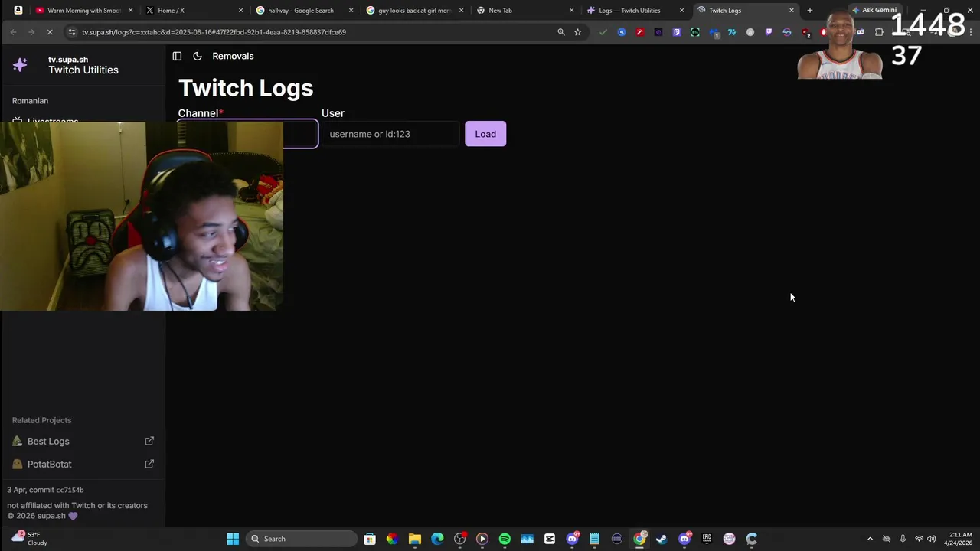Bookmark this page with star icon
This screenshot has height=551, width=980.
578,32
